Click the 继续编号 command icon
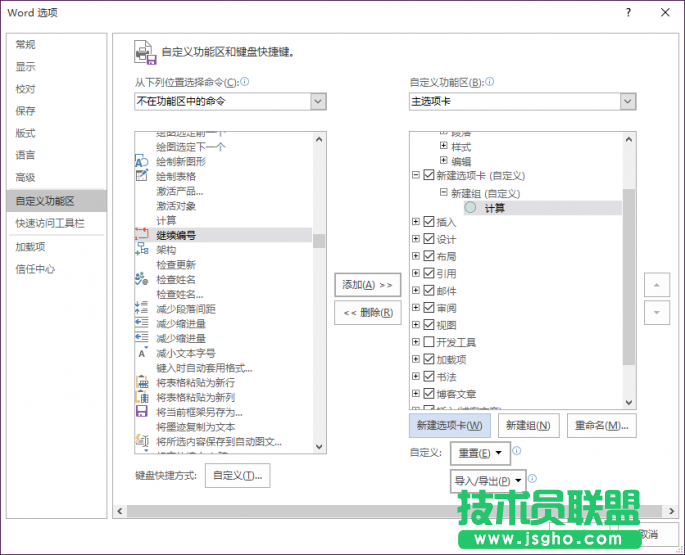The height and width of the screenshot is (555, 685). point(141,235)
